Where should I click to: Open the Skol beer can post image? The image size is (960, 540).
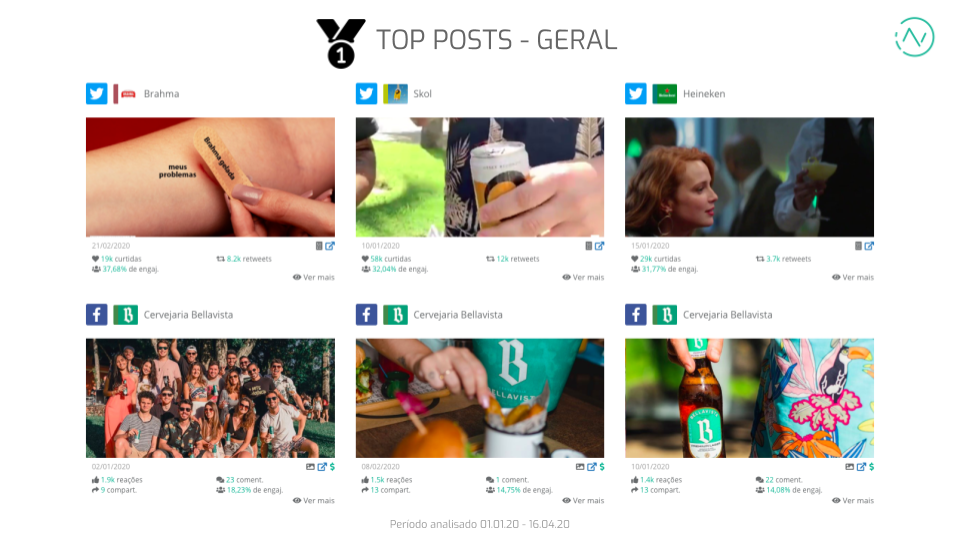point(479,177)
